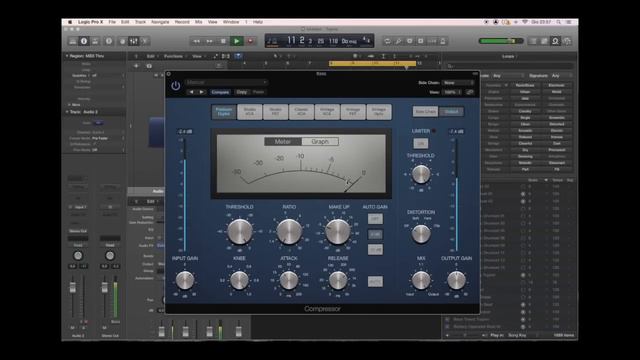Collapse the Region MIDI Thru disclosure triangle

[x=67, y=56]
